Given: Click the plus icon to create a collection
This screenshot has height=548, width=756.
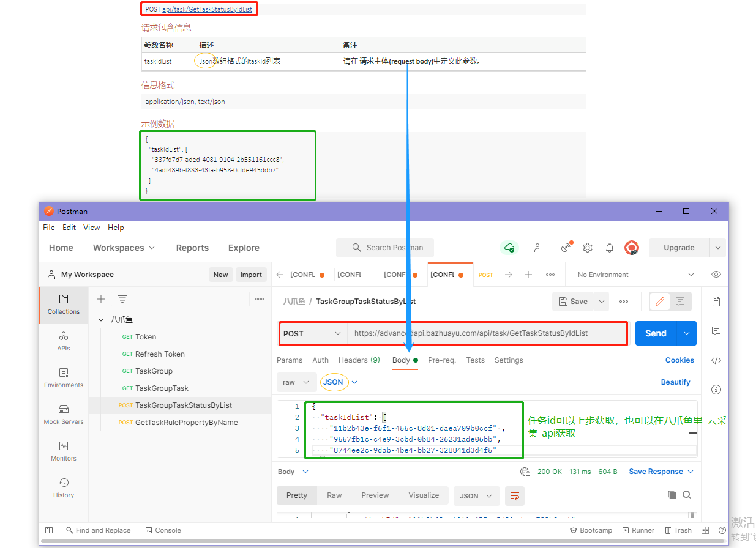Looking at the screenshot, I should click(x=101, y=299).
